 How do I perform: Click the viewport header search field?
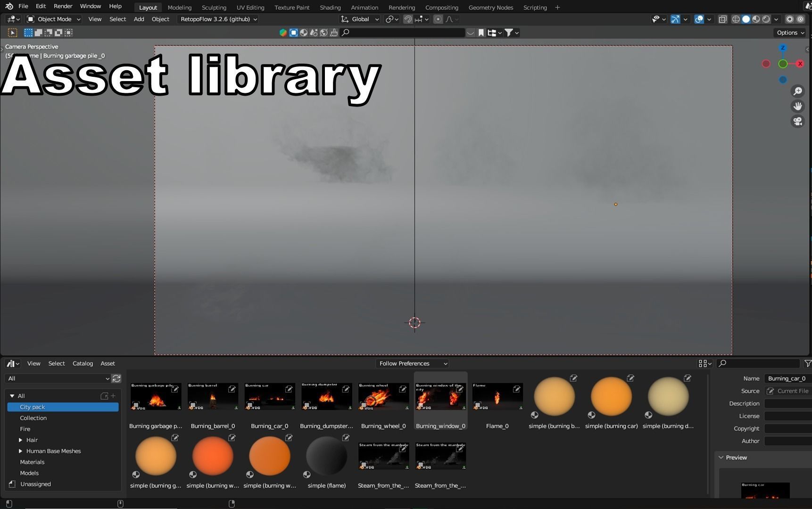click(403, 33)
